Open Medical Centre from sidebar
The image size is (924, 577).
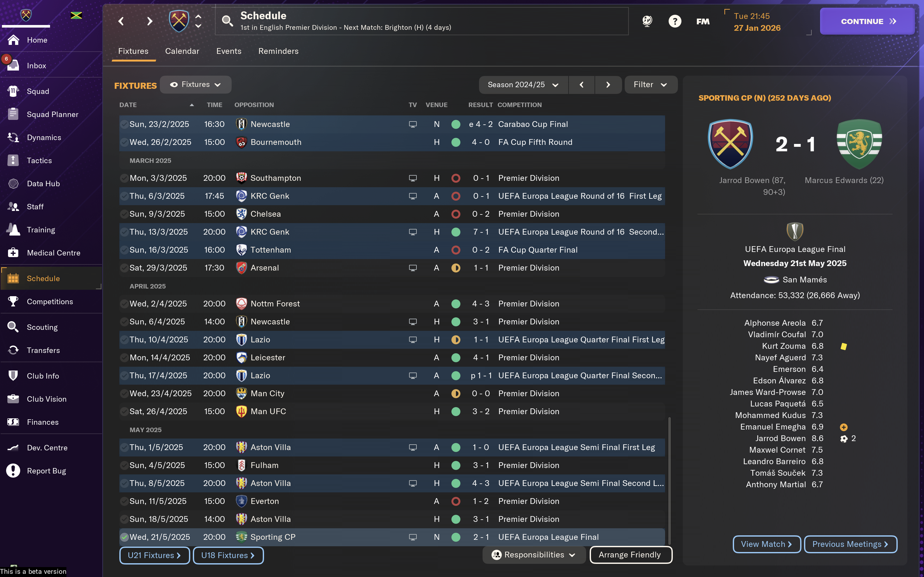click(13, 253)
